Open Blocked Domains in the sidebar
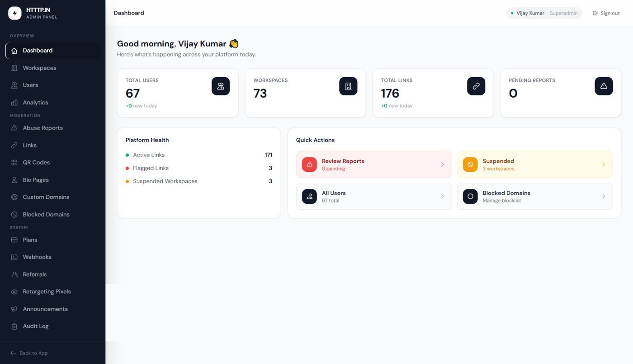The width and height of the screenshot is (633, 364). (53, 214)
